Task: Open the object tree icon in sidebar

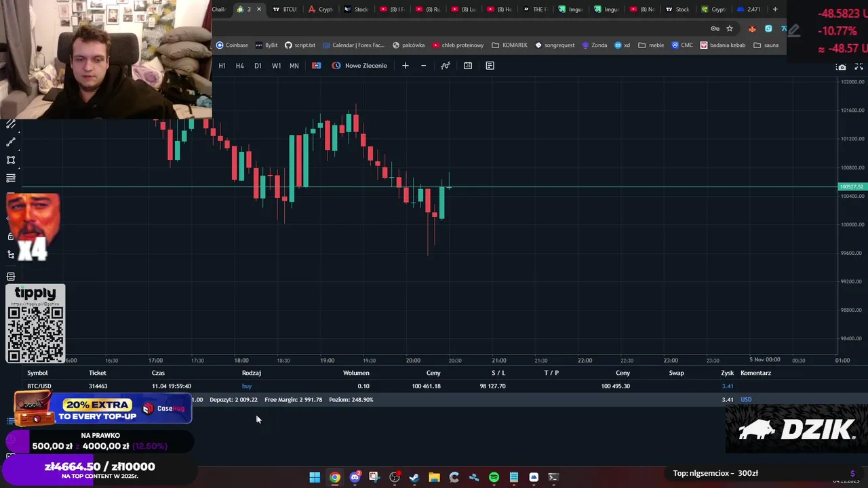Action: (11, 255)
